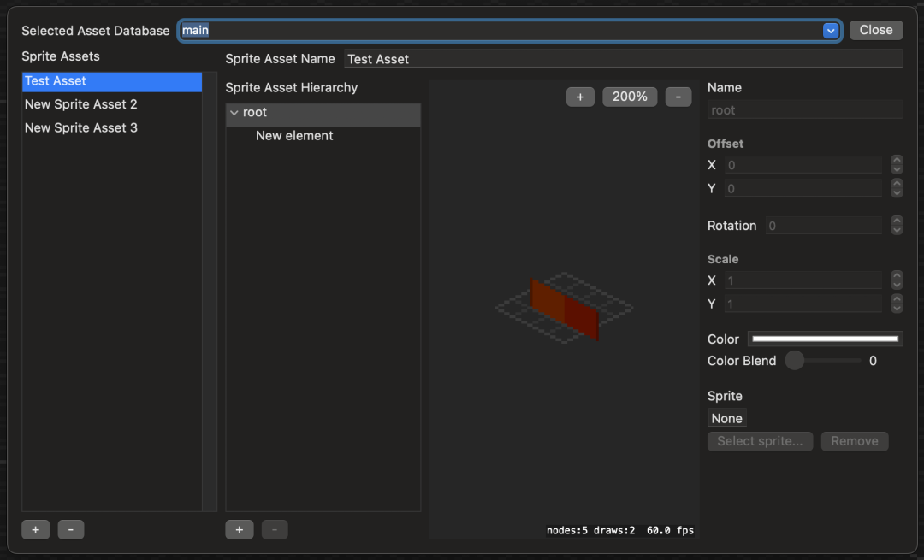Click the nodes draws fps status text

(620, 531)
